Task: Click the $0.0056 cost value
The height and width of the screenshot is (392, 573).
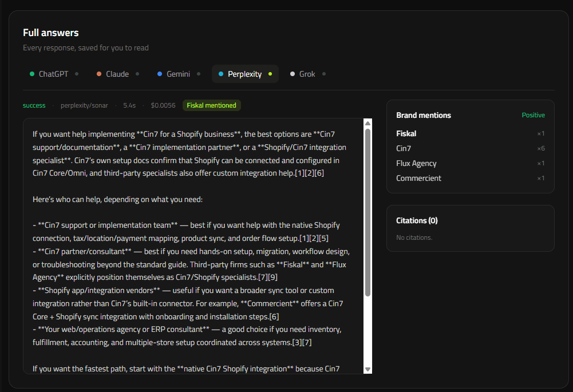Action: pyautogui.click(x=163, y=105)
